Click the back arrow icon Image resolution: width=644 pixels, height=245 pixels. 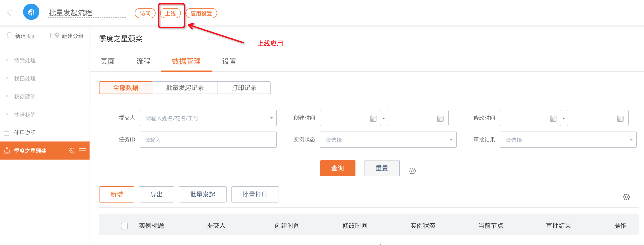[x=10, y=12]
